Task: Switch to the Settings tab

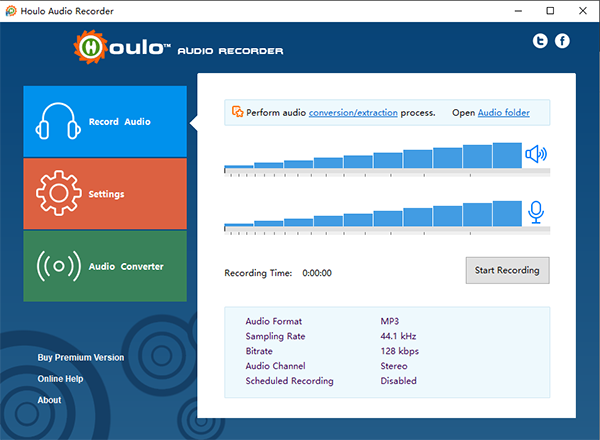Action: coord(105,194)
